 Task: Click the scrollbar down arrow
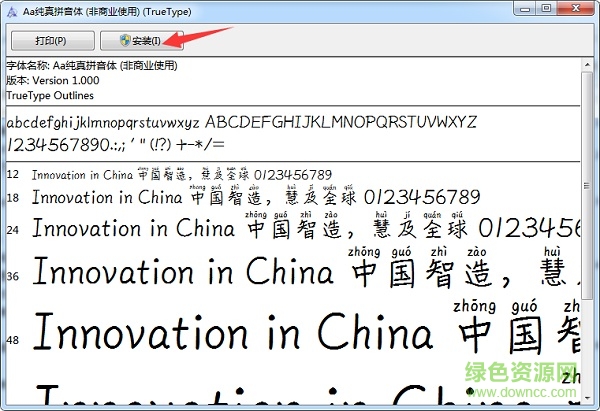[x=587, y=398]
